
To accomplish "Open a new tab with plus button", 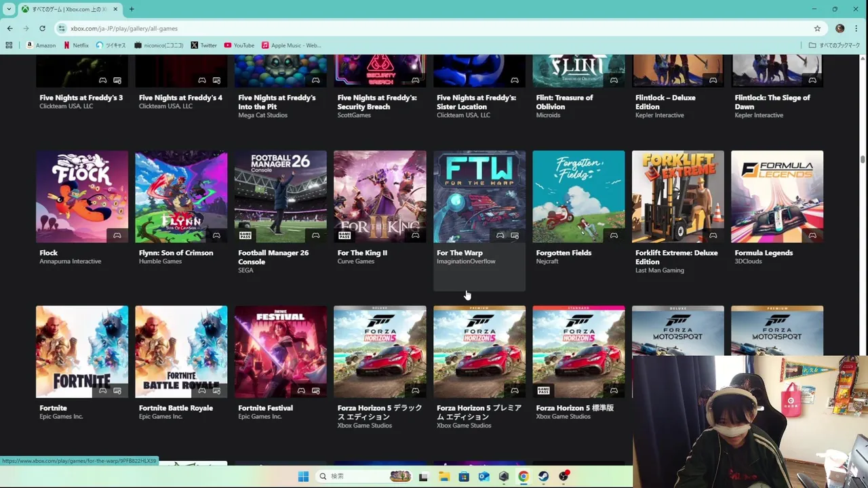I will tap(132, 9).
